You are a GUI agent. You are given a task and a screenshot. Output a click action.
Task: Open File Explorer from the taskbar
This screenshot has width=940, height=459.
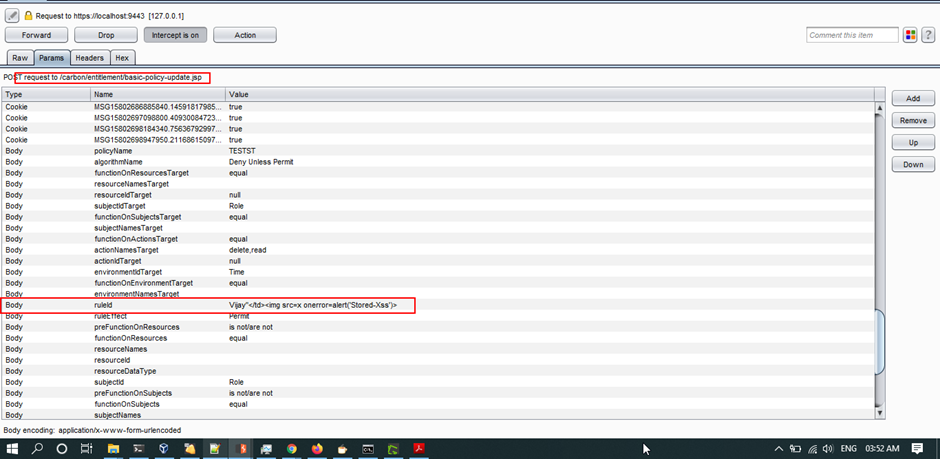[113, 448]
